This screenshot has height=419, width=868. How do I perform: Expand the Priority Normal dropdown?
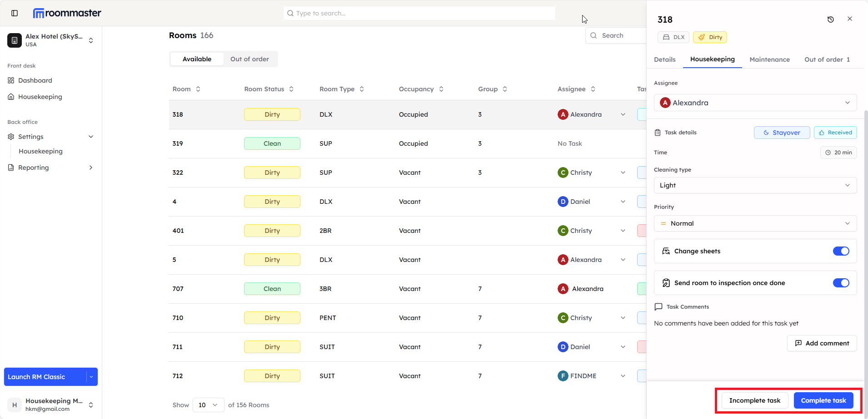point(755,223)
